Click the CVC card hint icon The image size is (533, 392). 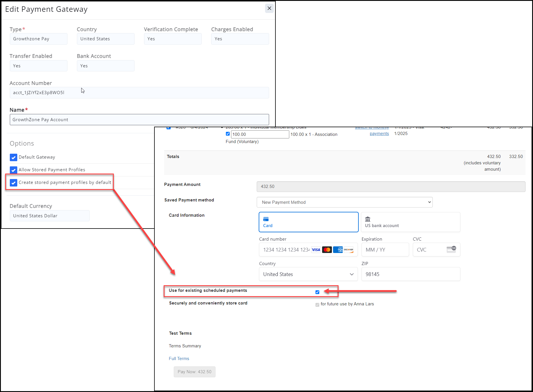click(x=451, y=249)
